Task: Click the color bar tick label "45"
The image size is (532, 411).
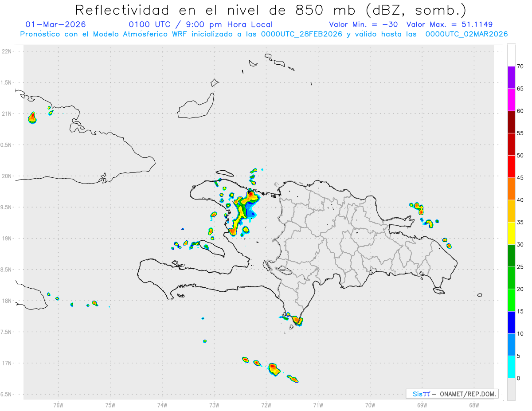Action: pyautogui.click(x=520, y=178)
